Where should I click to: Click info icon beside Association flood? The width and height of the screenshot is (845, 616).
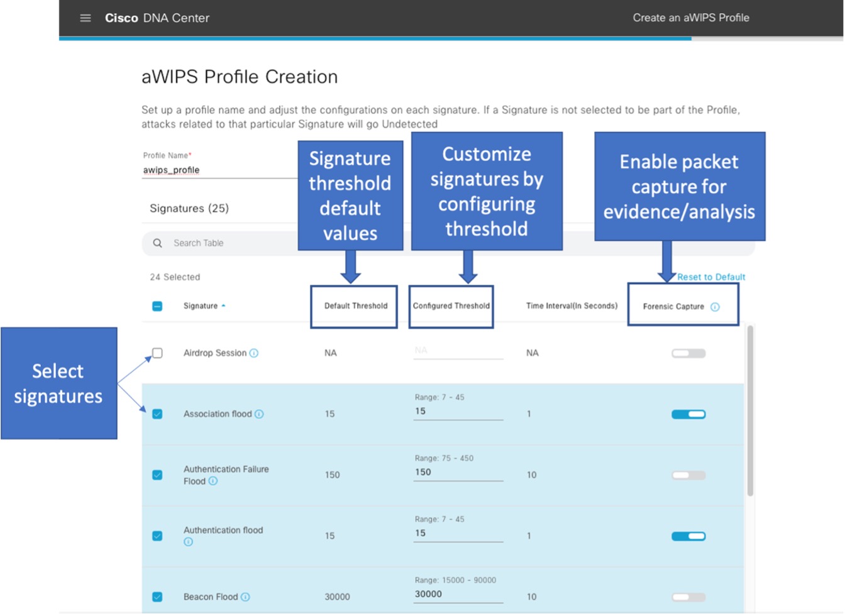click(259, 414)
